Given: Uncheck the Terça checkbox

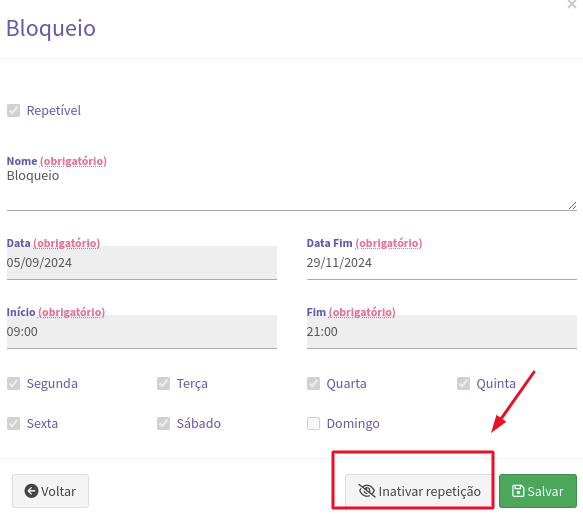Looking at the screenshot, I should pos(163,383).
